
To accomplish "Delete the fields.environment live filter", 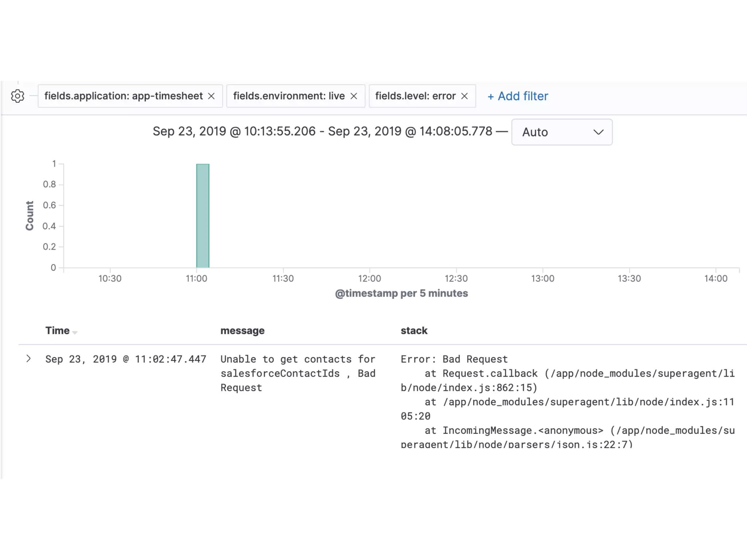I will [x=353, y=96].
